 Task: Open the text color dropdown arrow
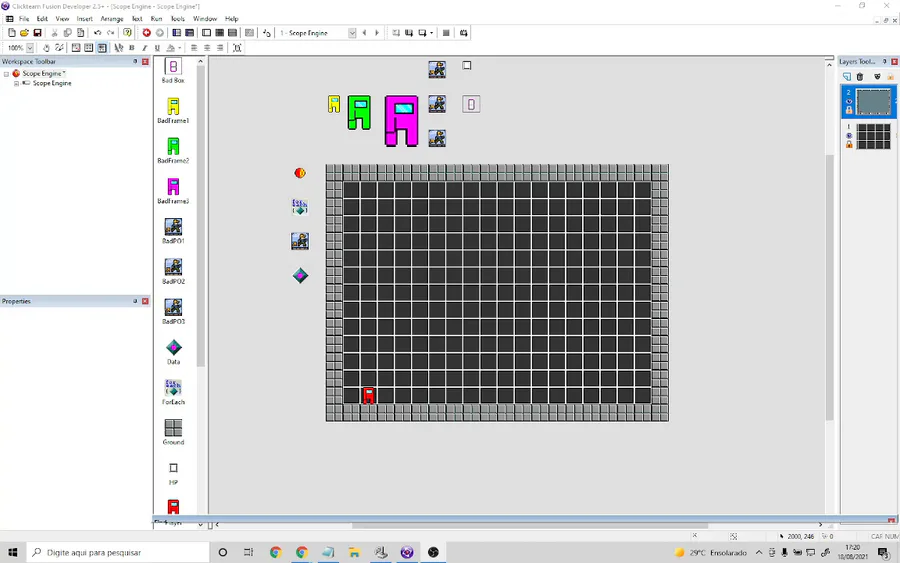[180, 48]
